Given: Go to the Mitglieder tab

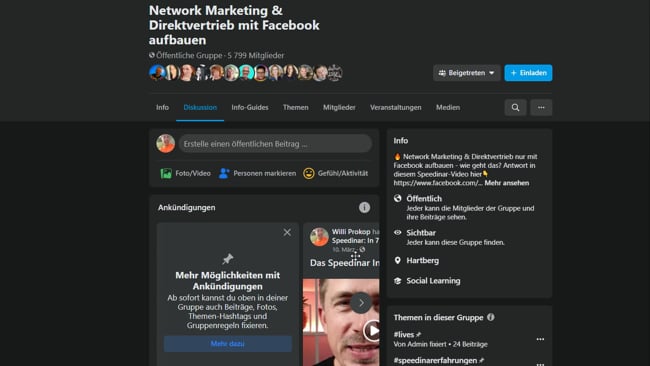Looking at the screenshot, I should pyautogui.click(x=339, y=107).
